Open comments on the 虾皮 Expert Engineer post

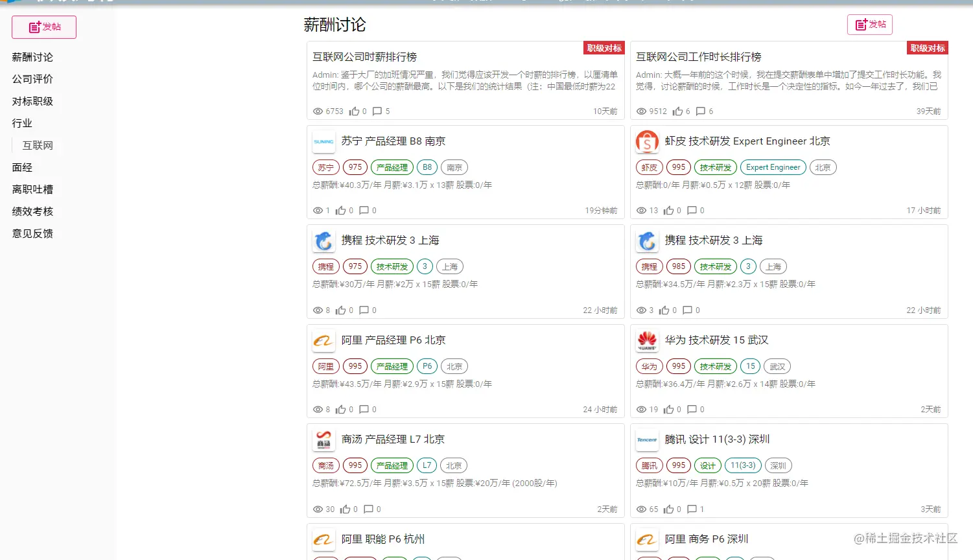[692, 211]
